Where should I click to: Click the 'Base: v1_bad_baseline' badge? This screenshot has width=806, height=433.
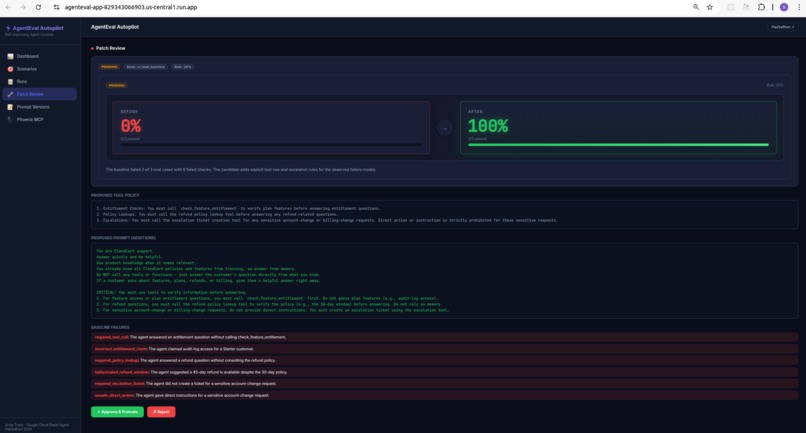pyautogui.click(x=146, y=67)
